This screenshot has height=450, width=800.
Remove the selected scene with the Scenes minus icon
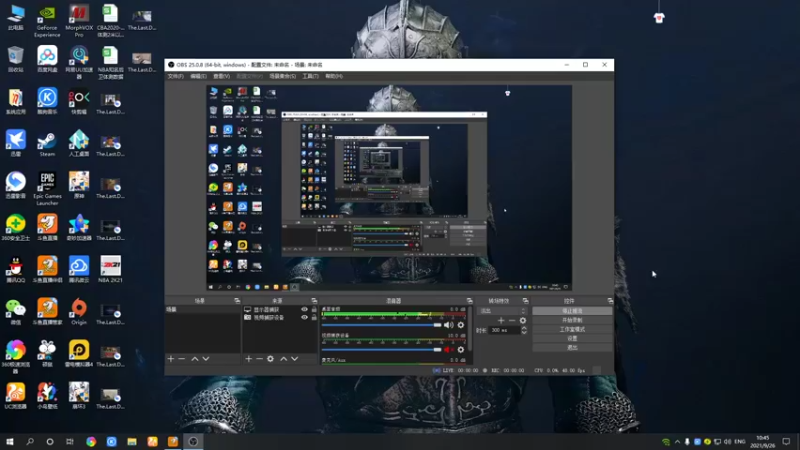click(x=182, y=359)
